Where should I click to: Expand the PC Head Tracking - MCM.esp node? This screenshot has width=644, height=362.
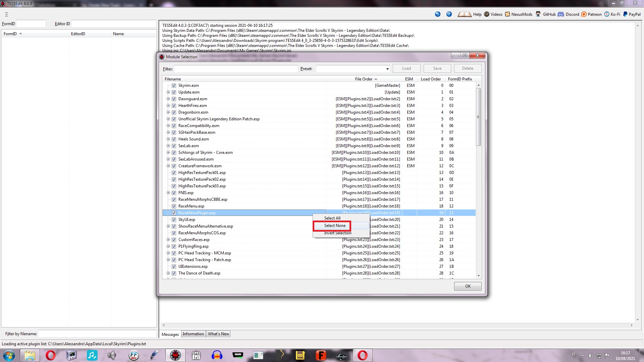tap(168, 253)
